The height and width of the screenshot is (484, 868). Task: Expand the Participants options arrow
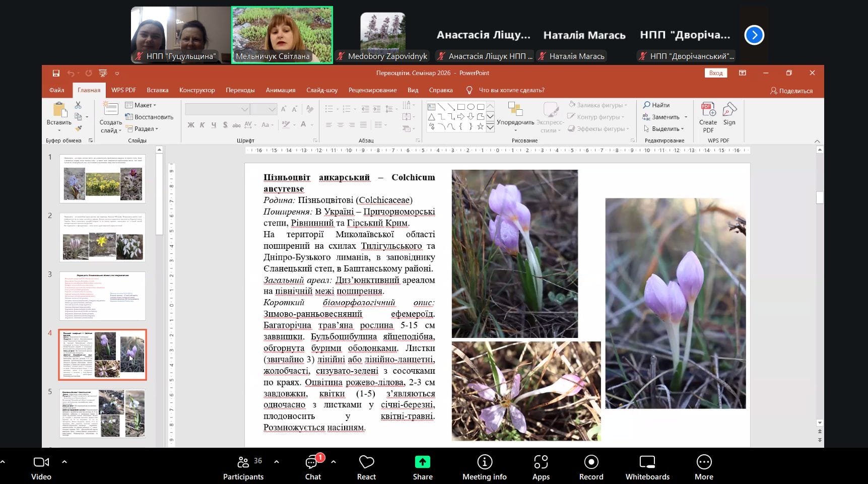pyautogui.click(x=277, y=461)
